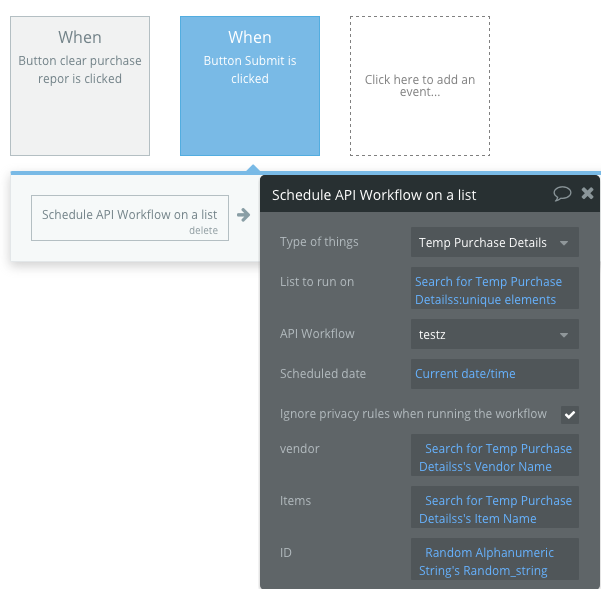Click the comment speech bubble icon

tap(563, 194)
